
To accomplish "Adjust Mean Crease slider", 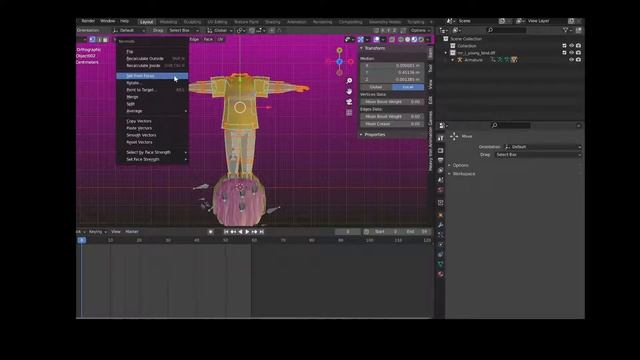I will [x=392, y=124].
